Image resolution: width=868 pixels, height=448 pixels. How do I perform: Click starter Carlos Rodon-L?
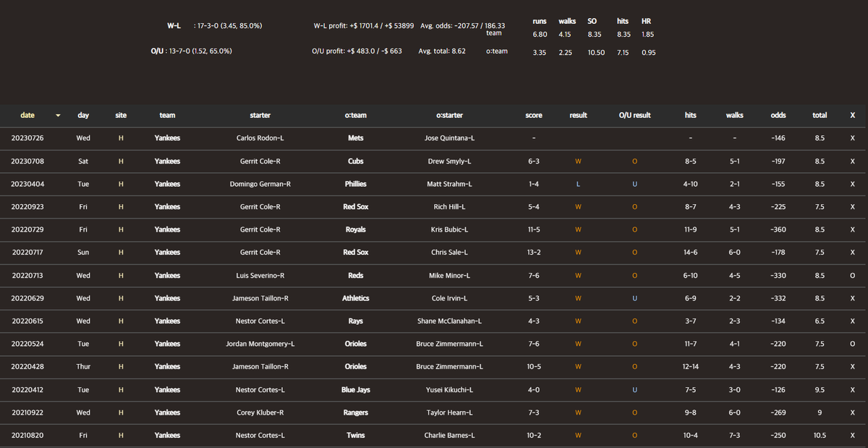[x=260, y=138]
